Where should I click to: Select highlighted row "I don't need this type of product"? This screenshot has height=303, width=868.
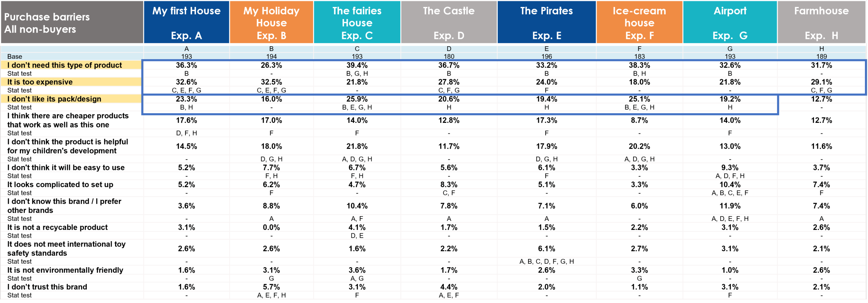pos(65,65)
